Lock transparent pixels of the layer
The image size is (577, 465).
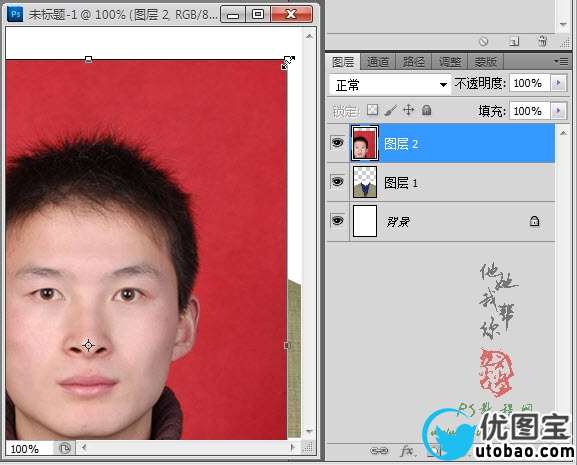point(373,110)
